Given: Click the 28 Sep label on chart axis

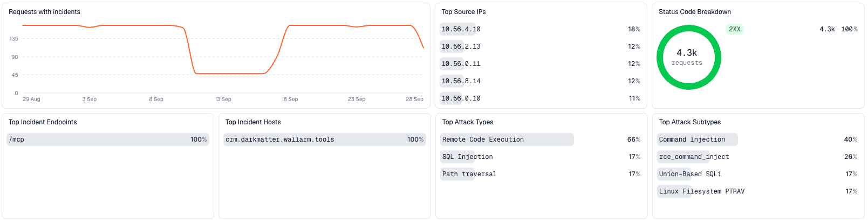Looking at the screenshot, I should click(414, 99).
